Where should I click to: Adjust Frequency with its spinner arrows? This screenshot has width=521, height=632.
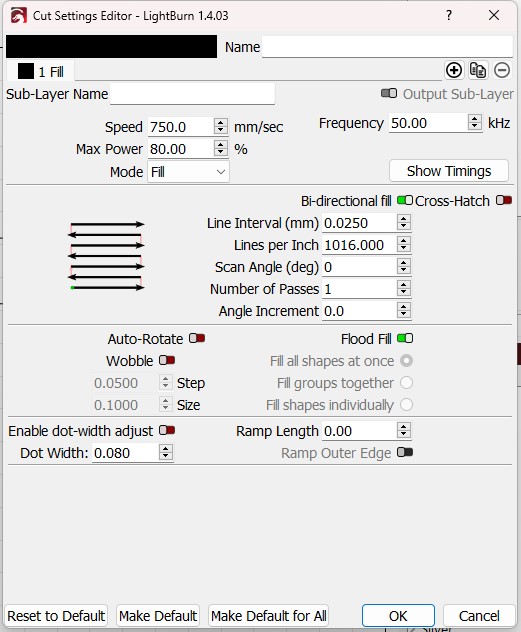pyautogui.click(x=475, y=123)
